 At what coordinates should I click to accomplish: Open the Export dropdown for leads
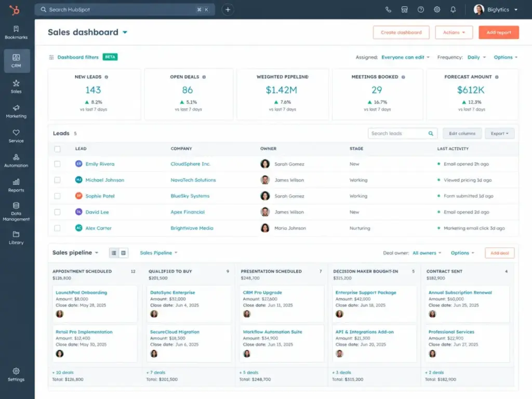[x=499, y=134]
